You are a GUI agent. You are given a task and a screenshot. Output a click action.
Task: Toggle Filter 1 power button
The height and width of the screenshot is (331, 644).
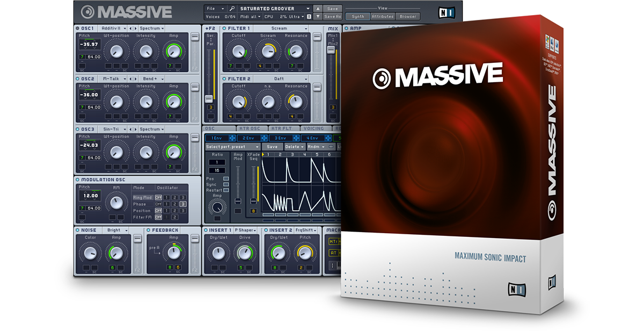(224, 28)
